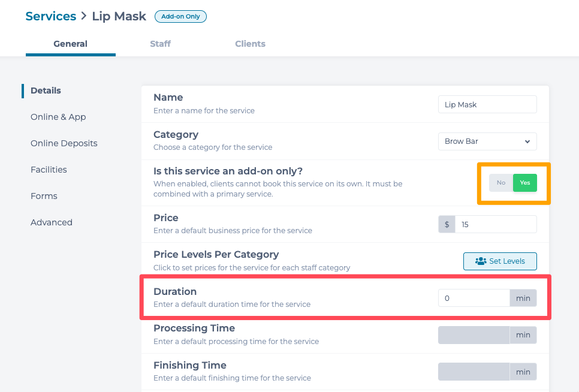The width and height of the screenshot is (579, 392).
Task: Open Online & App settings section
Action: pos(58,117)
